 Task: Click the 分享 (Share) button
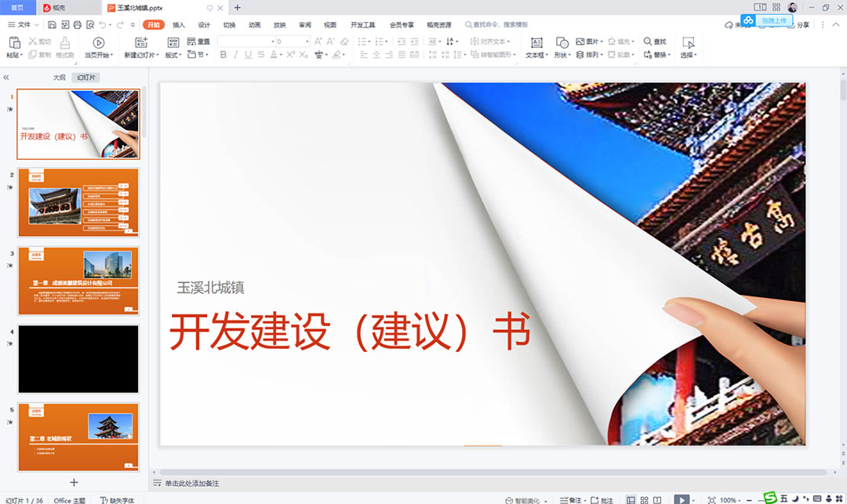click(x=798, y=25)
